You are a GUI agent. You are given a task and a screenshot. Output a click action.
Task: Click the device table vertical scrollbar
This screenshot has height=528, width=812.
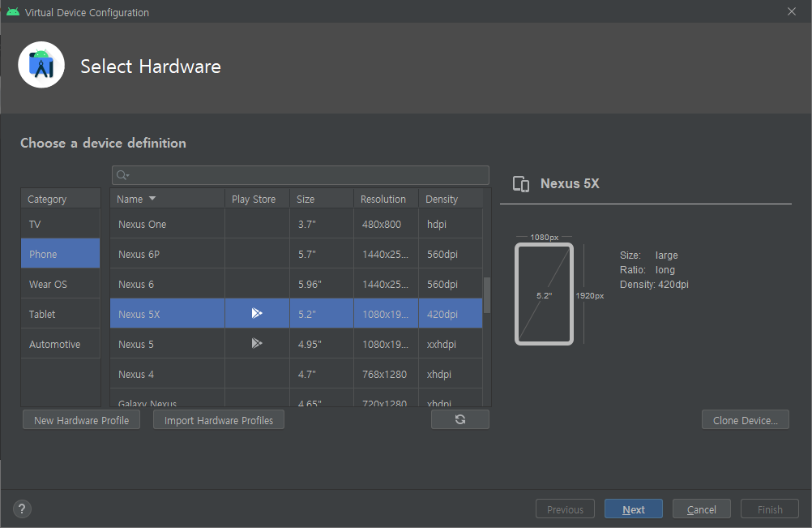click(487, 295)
